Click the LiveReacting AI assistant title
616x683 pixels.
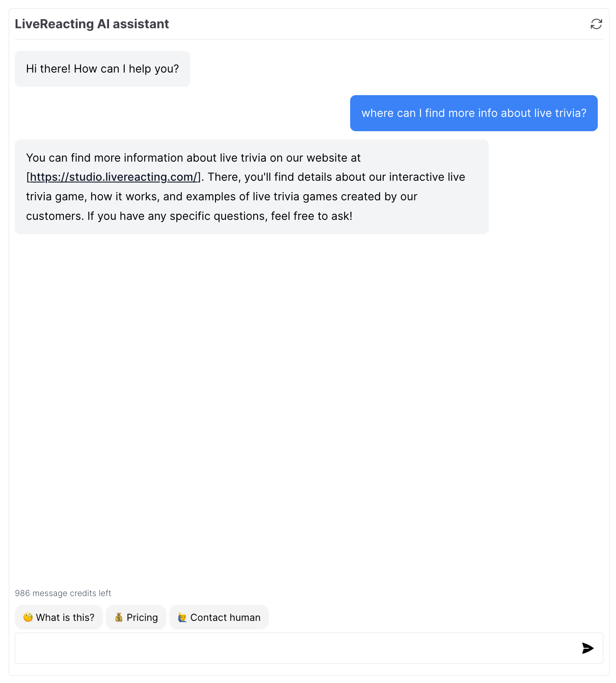point(92,24)
